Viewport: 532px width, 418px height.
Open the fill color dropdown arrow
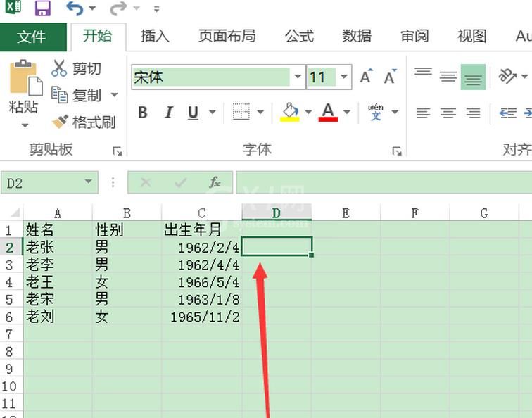coord(308,112)
